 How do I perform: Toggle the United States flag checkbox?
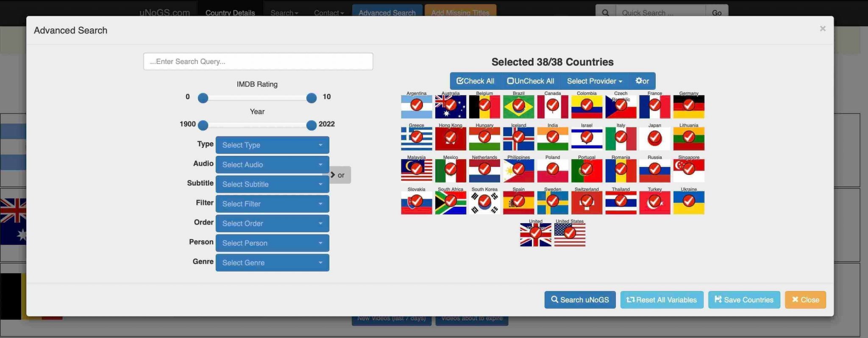570,234
